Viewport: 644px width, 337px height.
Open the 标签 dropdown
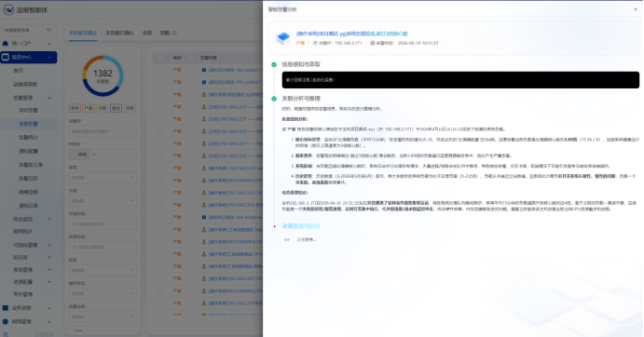point(103,270)
